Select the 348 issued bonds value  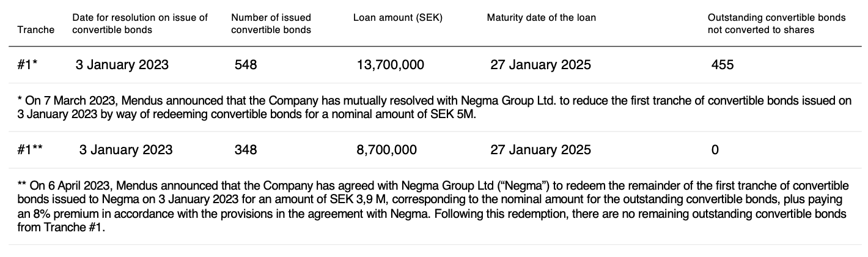pyautogui.click(x=246, y=149)
